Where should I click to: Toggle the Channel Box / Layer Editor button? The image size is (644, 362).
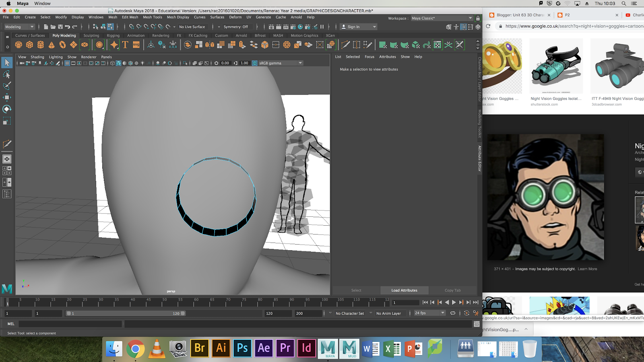coord(478,27)
